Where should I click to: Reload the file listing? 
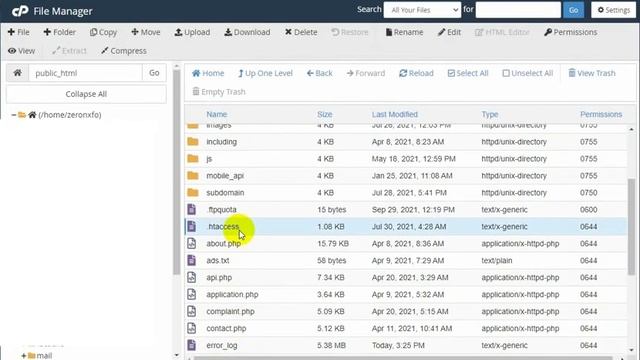pyautogui.click(x=416, y=73)
